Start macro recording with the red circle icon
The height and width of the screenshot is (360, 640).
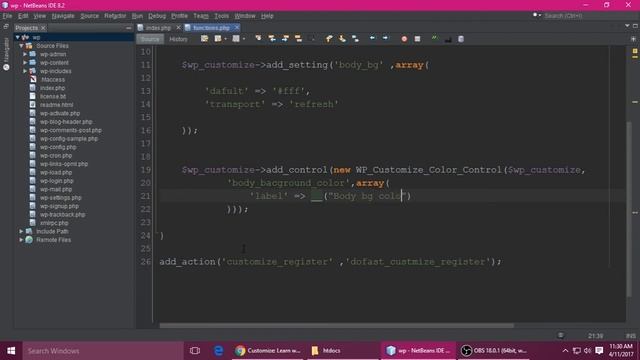pyautogui.click(x=404, y=39)
